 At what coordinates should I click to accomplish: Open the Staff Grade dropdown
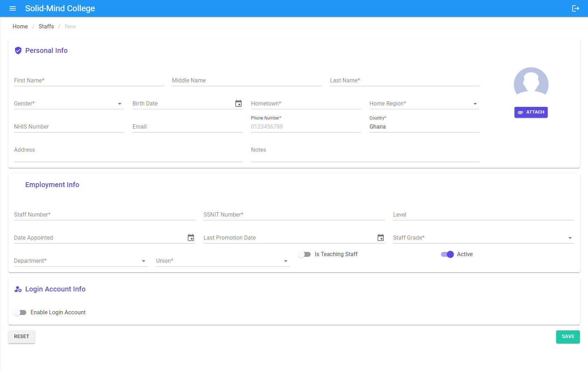coord(484,238)
